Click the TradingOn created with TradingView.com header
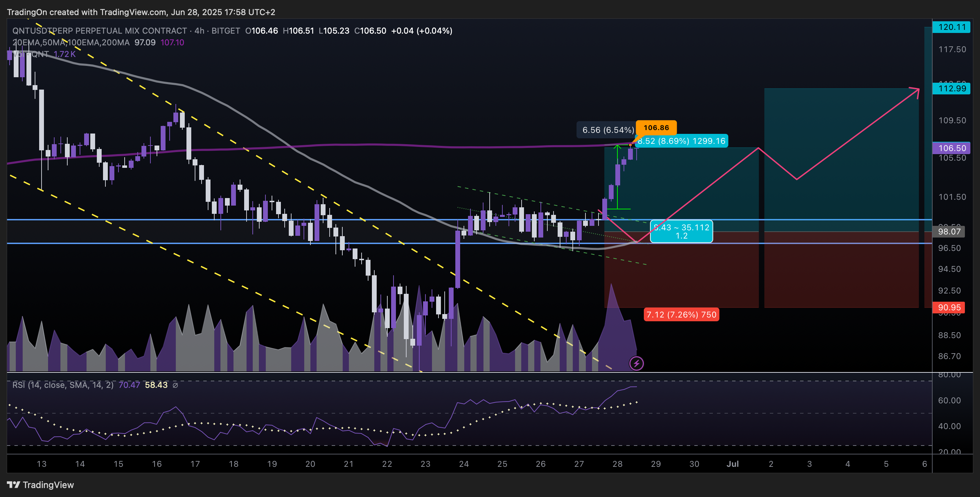The height and width of the screenshot is (497, 980). tap(141, 12)
